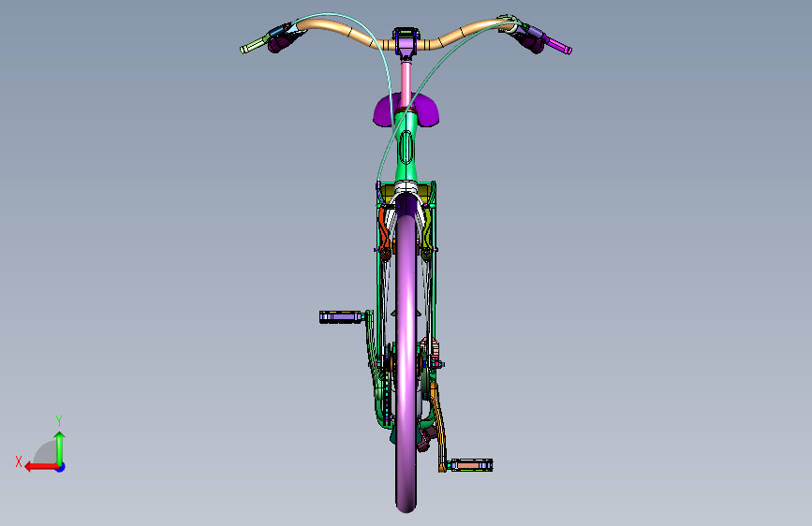Screen dimensions: 812x526
Task: Select the green Y axis arrow of triad
Action: click(x=60, y=447)
